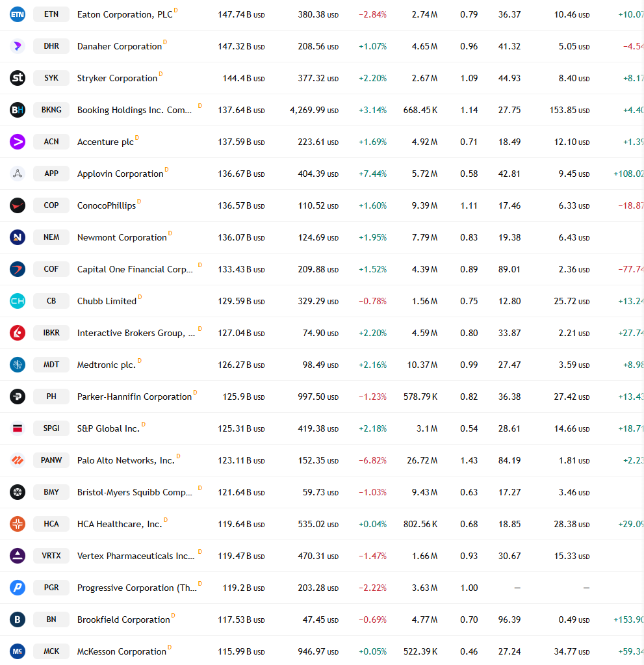Screen dimensions: 644x665
Task: Select the 96.39 P/E ratio cell
Action: click(509, 619)
